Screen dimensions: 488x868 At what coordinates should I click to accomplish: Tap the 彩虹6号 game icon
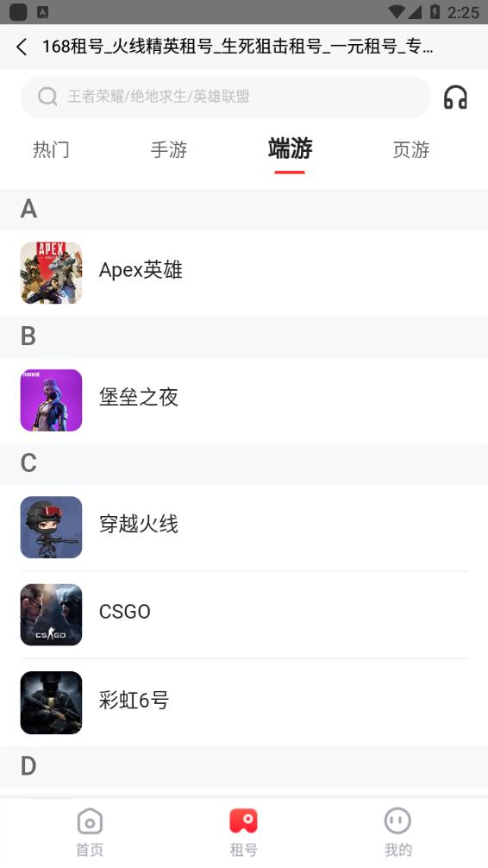(52, 702)
